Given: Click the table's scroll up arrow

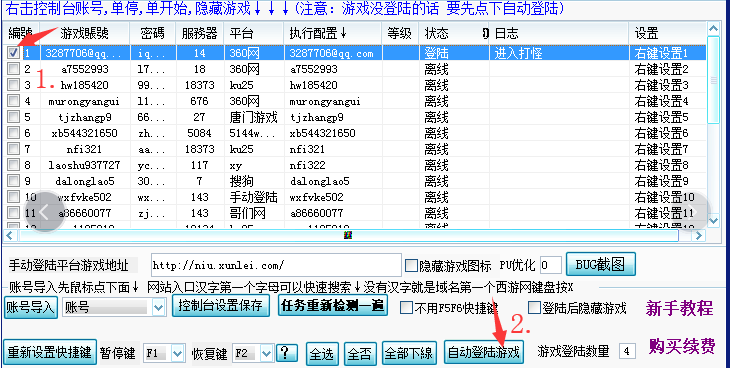Looking at the screenshot, I should click(x=713, y=29).
